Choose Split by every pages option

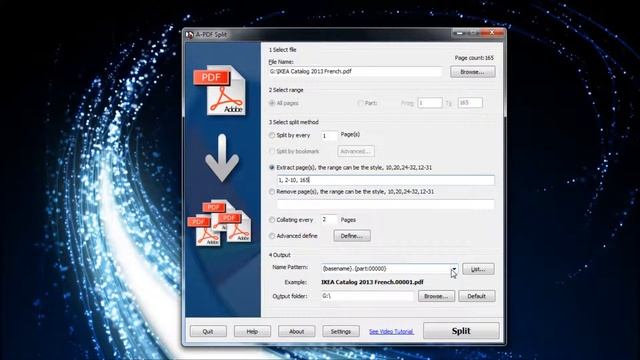coord(272,136)
